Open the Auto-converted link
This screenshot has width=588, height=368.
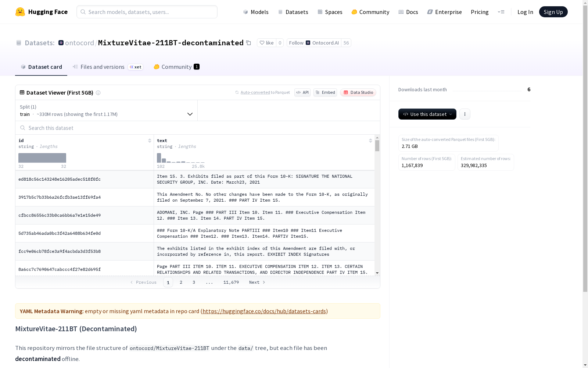point(255,92)
